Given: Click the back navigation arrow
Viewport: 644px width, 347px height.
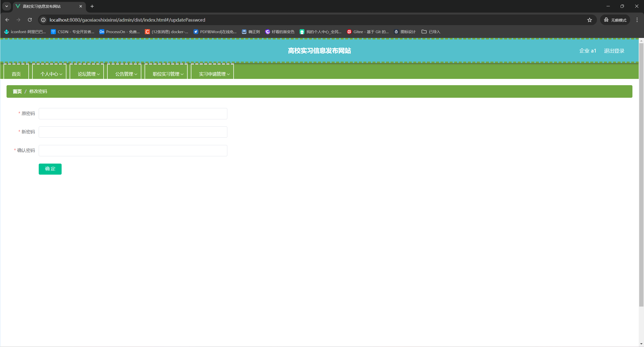Looking at the screenshot, I should tap(7, 20).
